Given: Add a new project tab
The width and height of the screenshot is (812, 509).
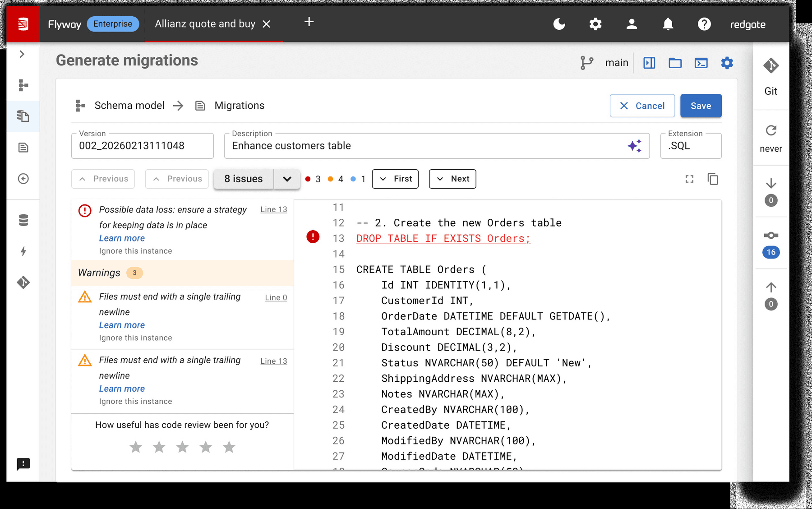Looking at the screenshot, I should [309, 22].
